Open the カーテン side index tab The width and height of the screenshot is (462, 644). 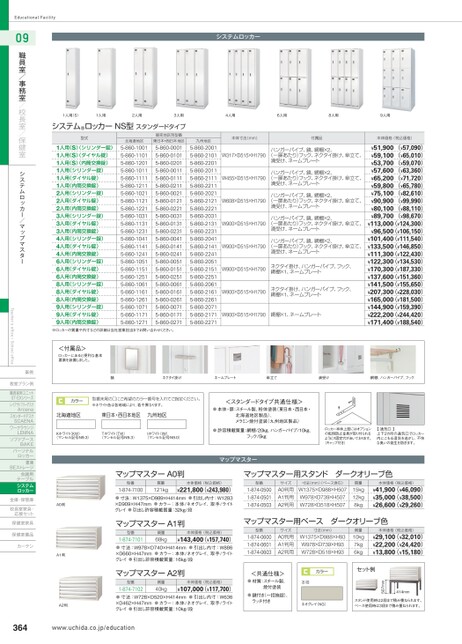pos(25,546)
